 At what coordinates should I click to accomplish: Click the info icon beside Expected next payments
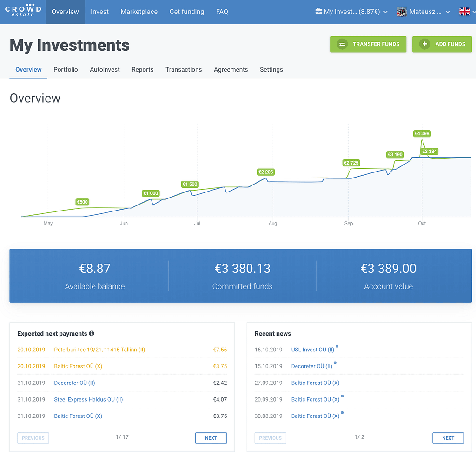92,333
